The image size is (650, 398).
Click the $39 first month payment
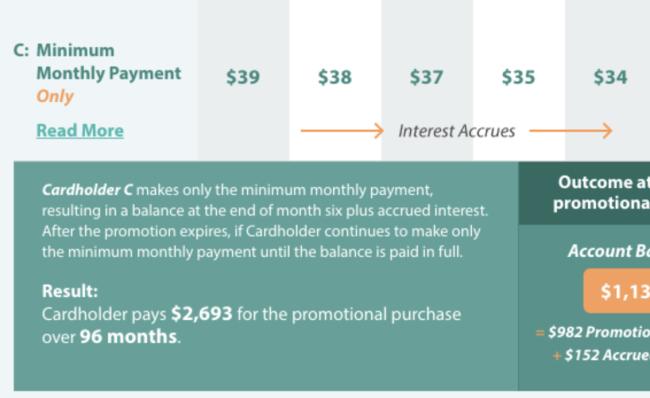click(x=243, y=77)
